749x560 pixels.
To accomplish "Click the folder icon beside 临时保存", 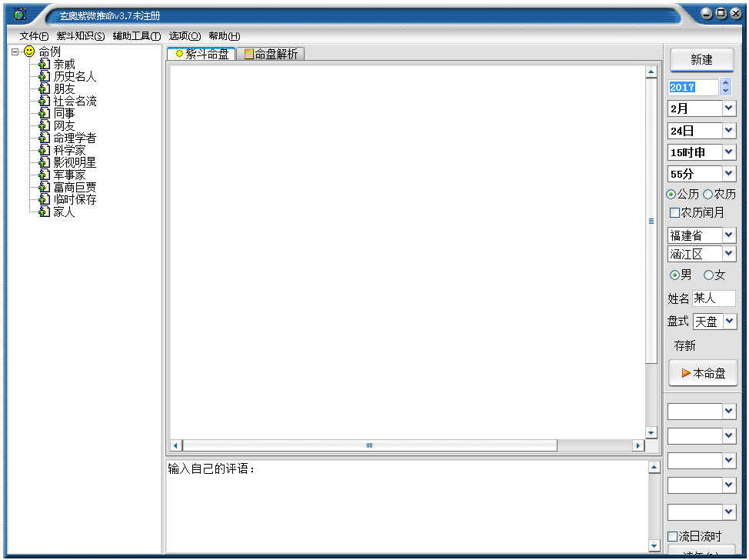I will (x=44, y=199).
